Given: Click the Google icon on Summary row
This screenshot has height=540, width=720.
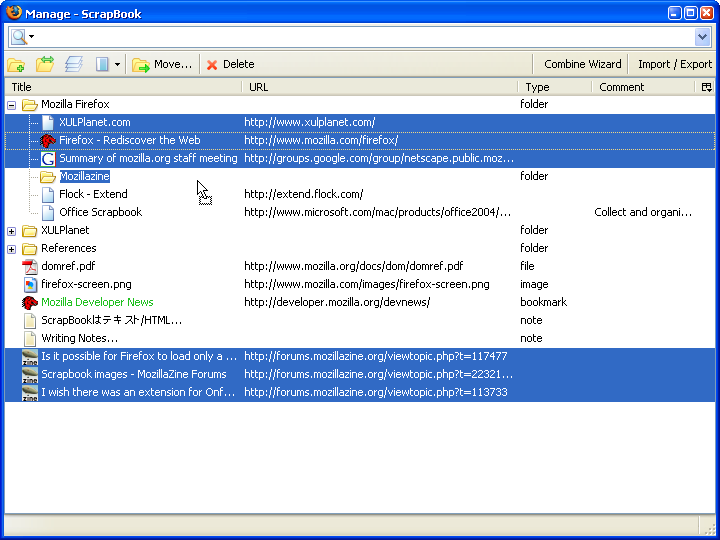Looking at the screenshot, I should 48,159.
